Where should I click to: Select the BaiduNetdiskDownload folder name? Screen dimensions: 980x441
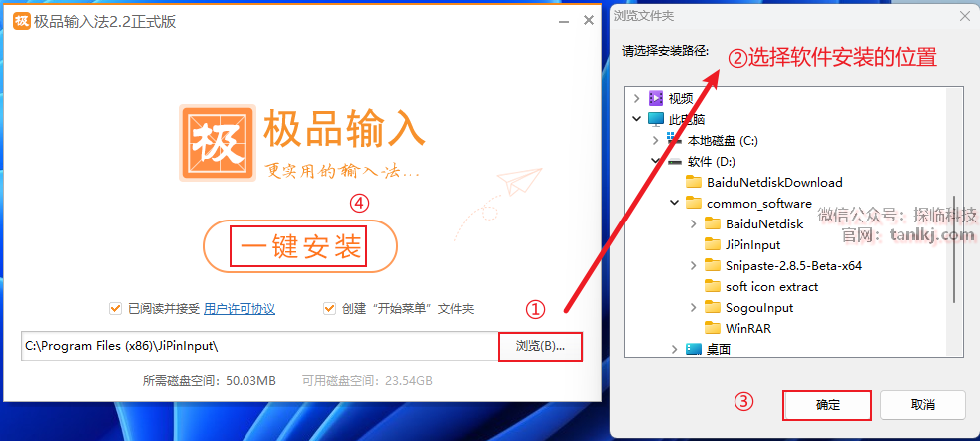(775, 183)
